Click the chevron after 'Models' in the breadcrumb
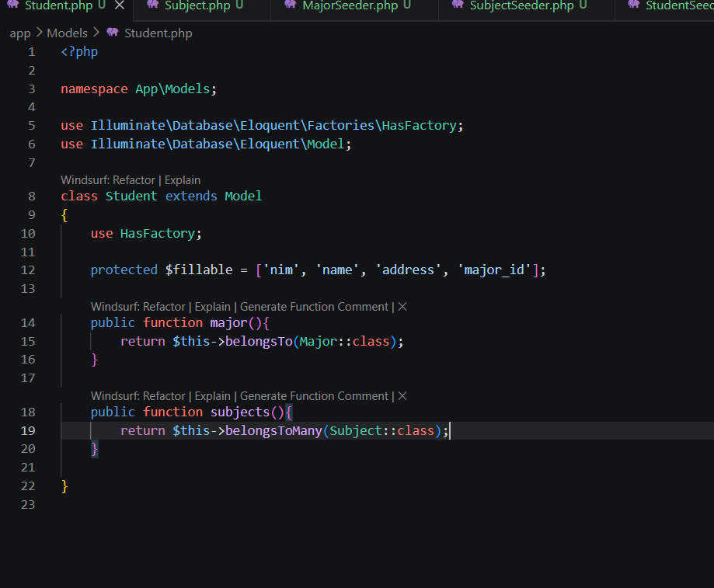714x588 pixels. pos(96,33)
